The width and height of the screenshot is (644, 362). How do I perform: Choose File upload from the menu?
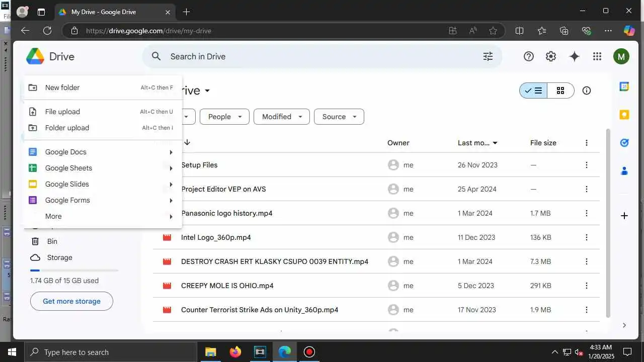point(103,112)
